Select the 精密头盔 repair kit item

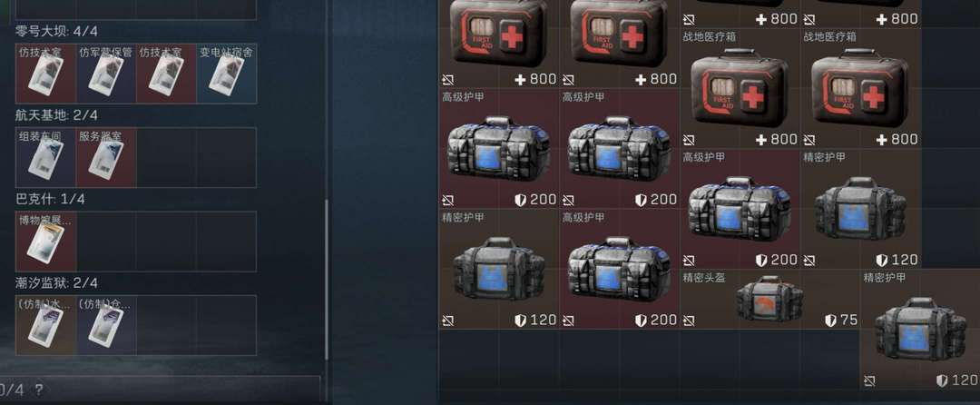[769, 300]
